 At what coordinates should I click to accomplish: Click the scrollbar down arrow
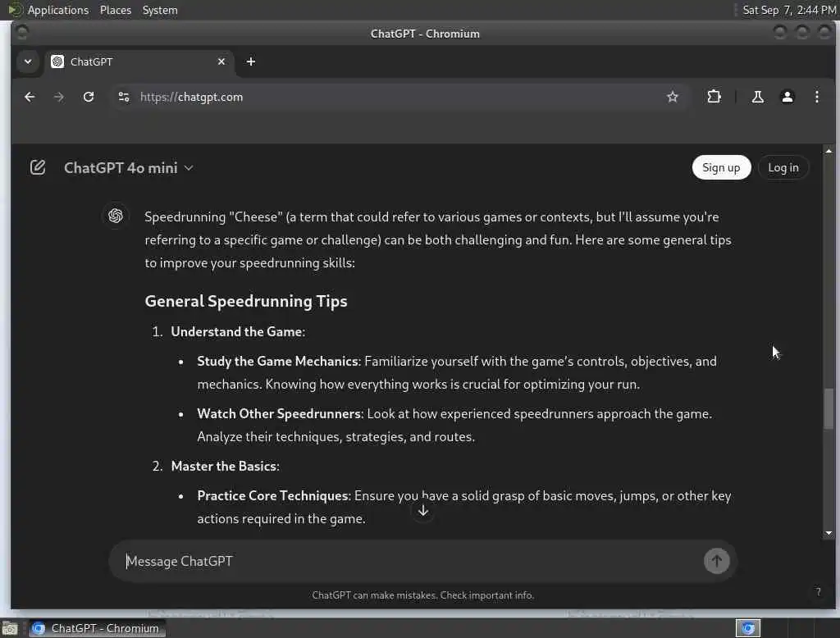tap(829, 533)
